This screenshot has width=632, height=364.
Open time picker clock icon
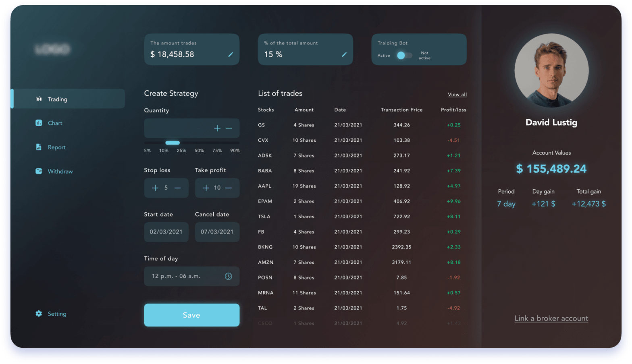click(x=228, y=276)
